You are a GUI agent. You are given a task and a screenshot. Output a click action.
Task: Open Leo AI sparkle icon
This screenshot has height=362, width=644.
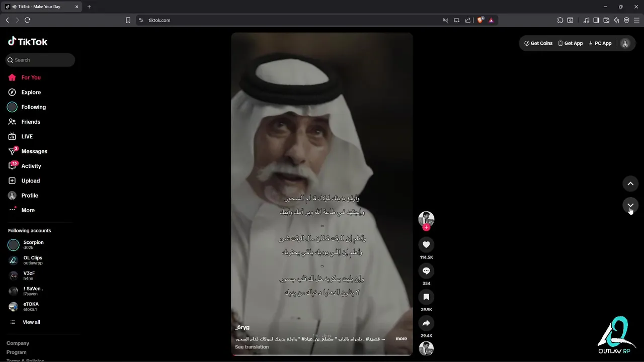click(x=616, y=20)
